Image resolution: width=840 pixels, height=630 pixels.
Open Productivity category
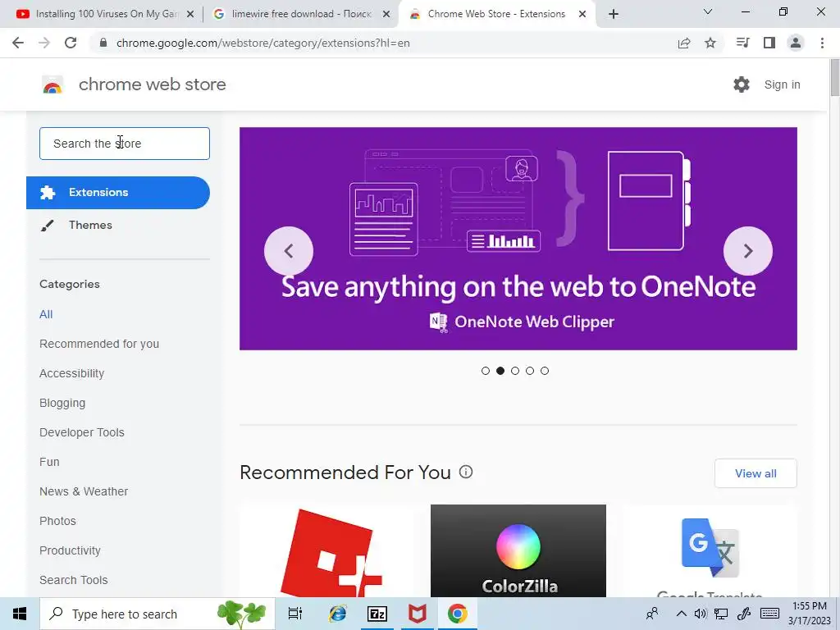(71, 550)
